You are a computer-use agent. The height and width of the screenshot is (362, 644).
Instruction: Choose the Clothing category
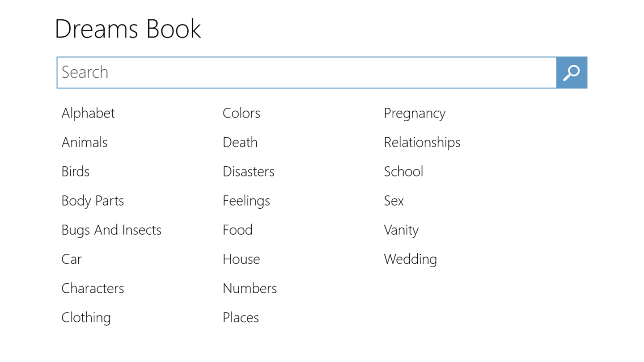(x=86, y=317)
